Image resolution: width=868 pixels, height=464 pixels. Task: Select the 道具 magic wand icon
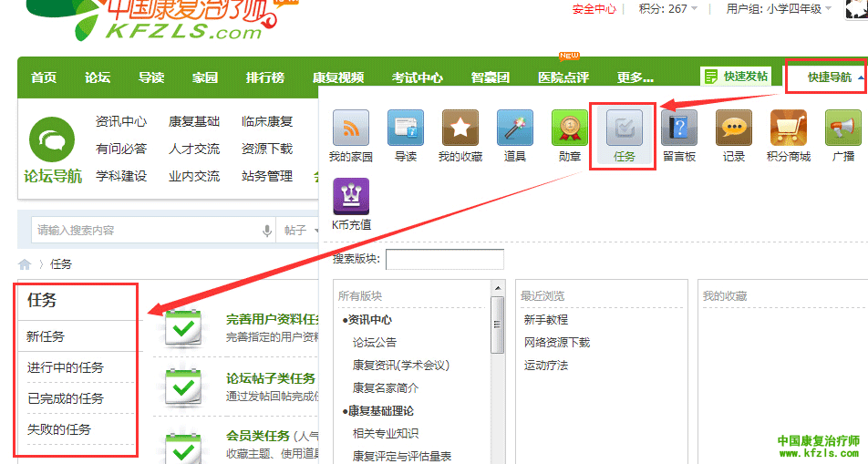[515, 129]
